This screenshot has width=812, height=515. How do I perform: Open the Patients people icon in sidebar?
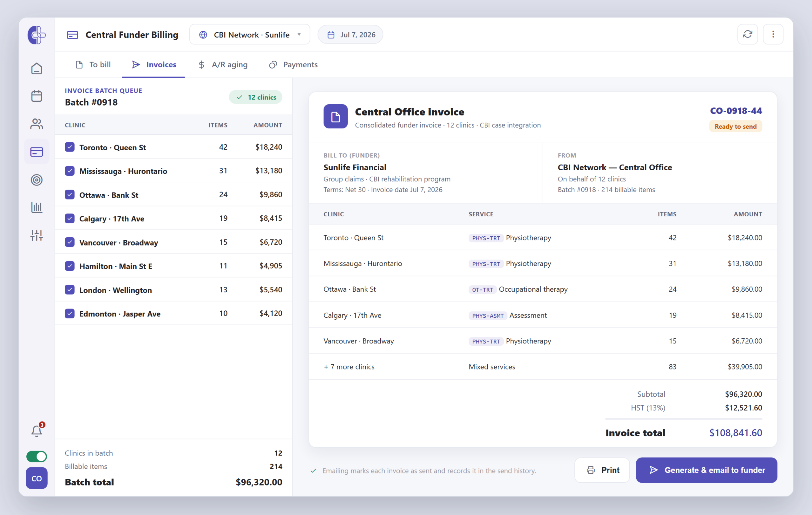click(36, 124)
